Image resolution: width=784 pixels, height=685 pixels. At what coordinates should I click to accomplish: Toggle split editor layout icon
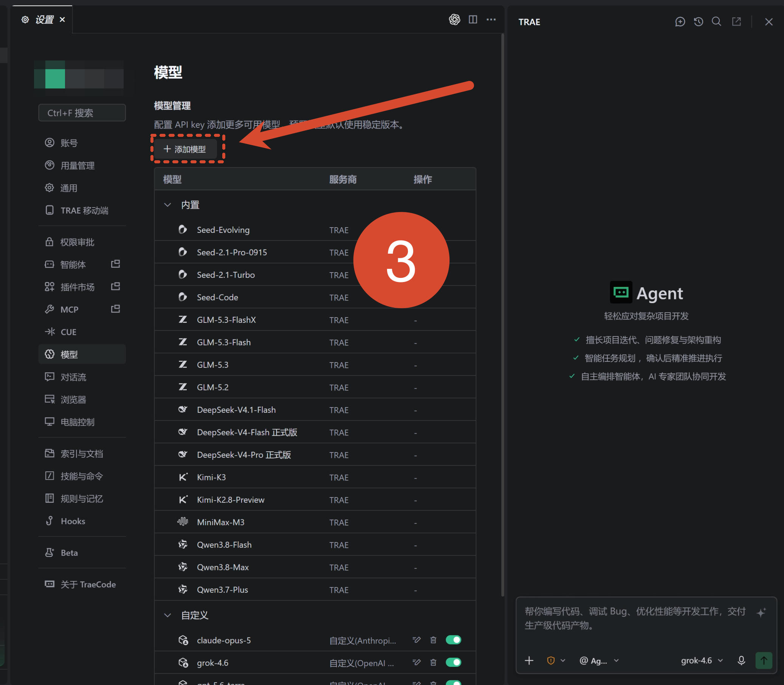pyautogui.click(x=473, y=20)
